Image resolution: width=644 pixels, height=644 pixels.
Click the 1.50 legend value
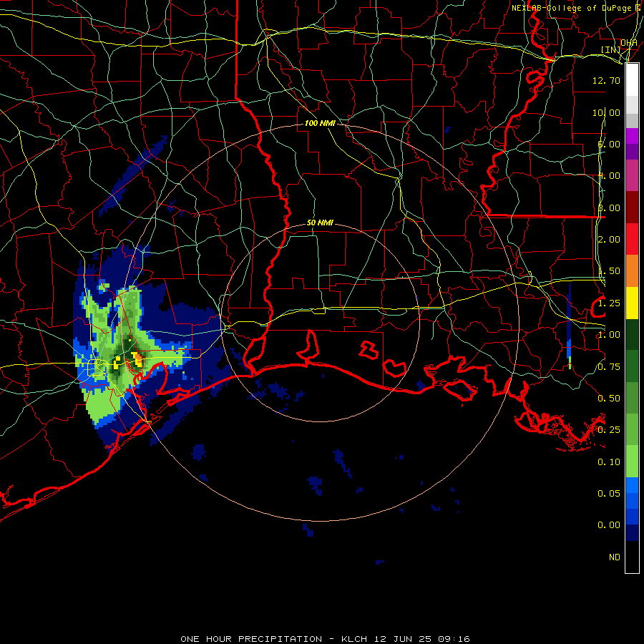pyautogui.click(x=609, y=271)
